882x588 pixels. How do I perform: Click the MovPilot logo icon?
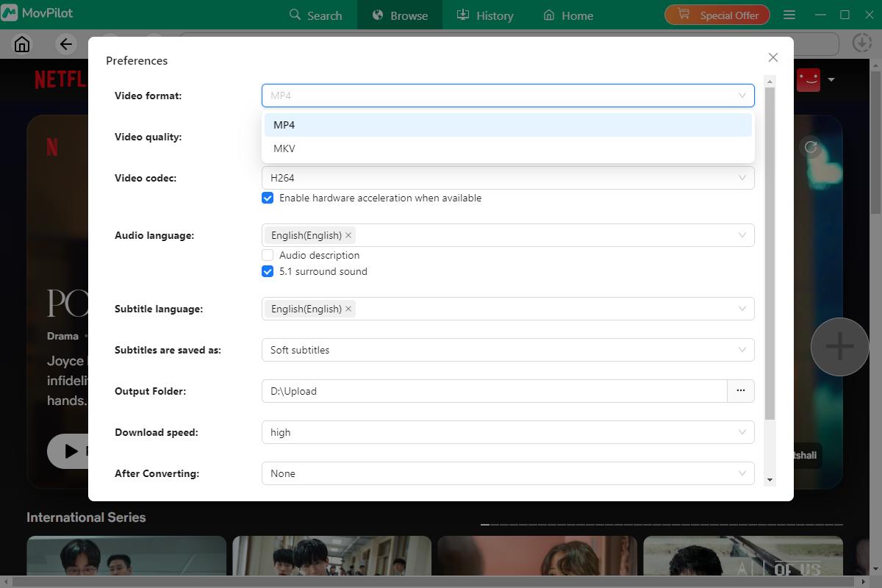coord(10,13)
